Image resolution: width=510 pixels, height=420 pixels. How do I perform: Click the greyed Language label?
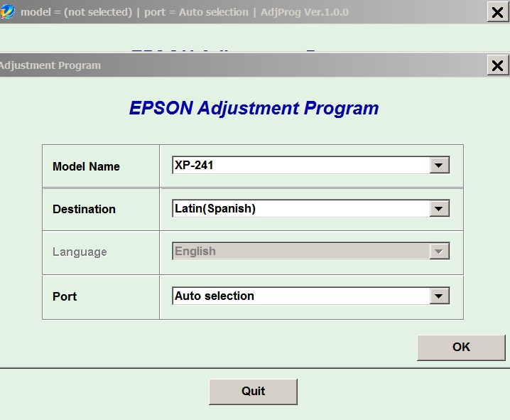[80, 252]
